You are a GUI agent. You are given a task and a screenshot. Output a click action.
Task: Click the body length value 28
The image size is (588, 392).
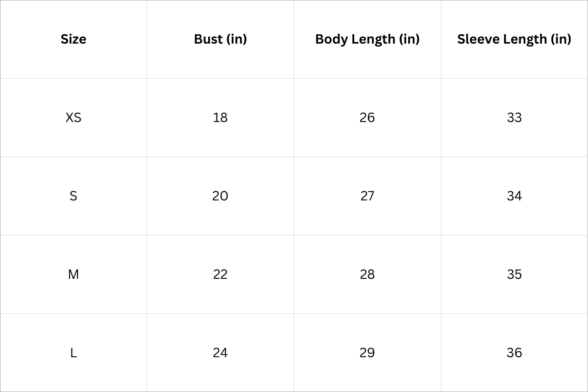click(367, 274)
